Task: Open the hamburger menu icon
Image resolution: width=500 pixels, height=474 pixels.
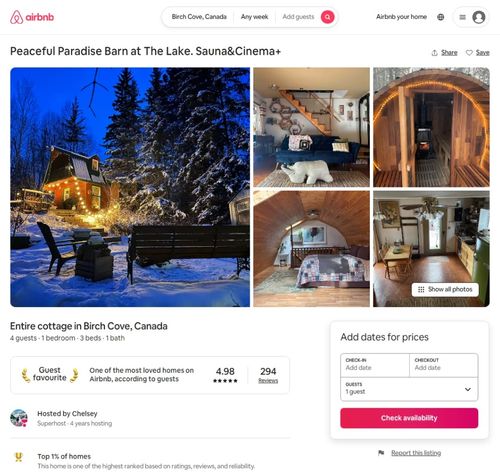Action: coord(462,17)
